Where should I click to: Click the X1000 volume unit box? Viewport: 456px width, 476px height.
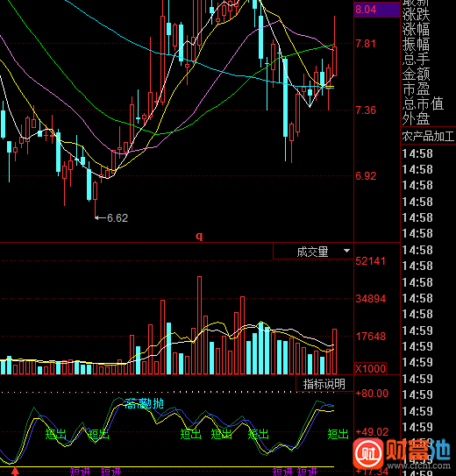[x=370, y=368]
